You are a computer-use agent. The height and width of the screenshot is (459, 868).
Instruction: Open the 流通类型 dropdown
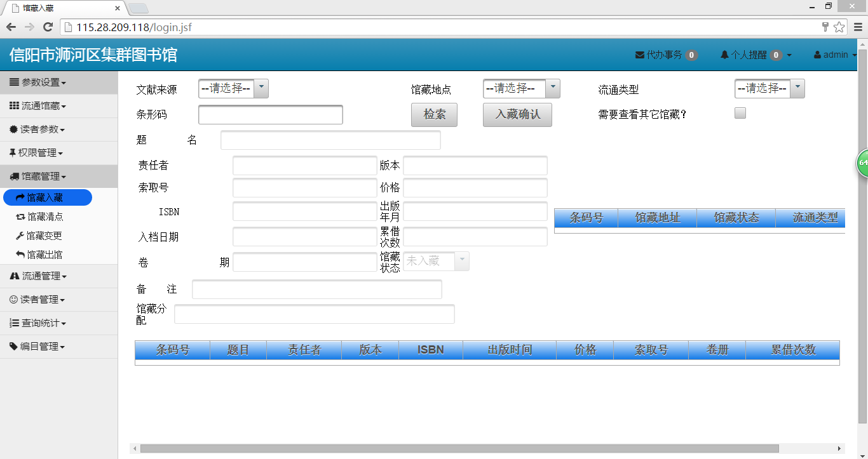click(x=770, y=89)
